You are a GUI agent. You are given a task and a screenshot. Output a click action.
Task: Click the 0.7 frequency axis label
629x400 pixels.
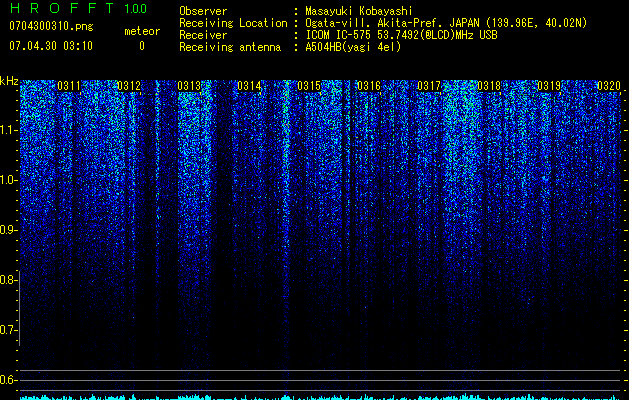pos(8,330)
